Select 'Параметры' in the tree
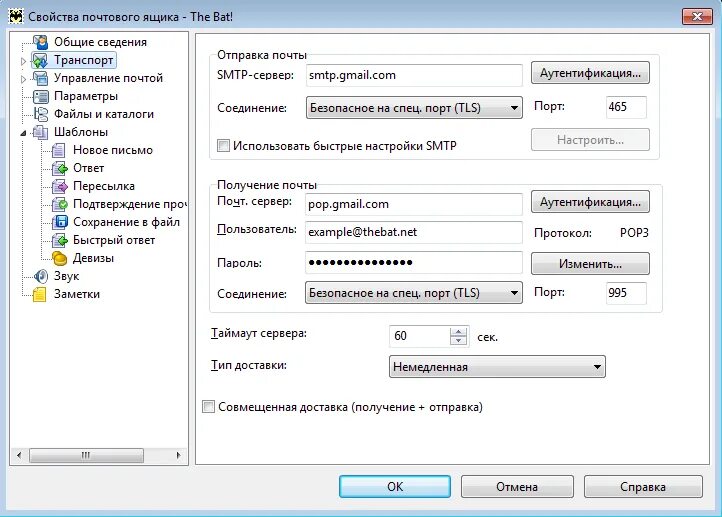722x517 pixels. [86, 96]
